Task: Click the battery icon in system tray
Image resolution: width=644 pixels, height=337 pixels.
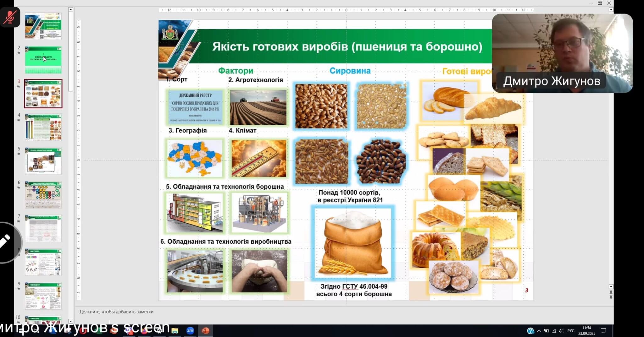Action: pyautogui.click(x=547, y=331)
